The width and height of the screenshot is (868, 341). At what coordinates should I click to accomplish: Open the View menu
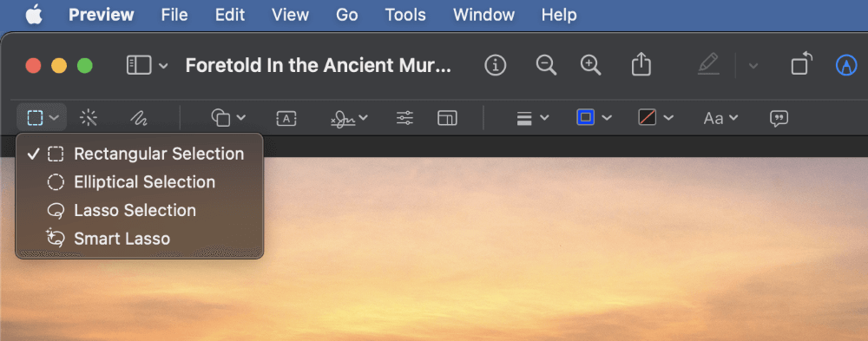coord(290,15)
